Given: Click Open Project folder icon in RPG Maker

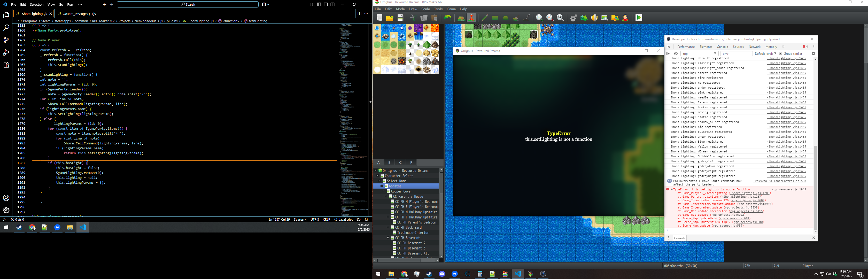Looking at the screenshot, I should click(390, 18).
